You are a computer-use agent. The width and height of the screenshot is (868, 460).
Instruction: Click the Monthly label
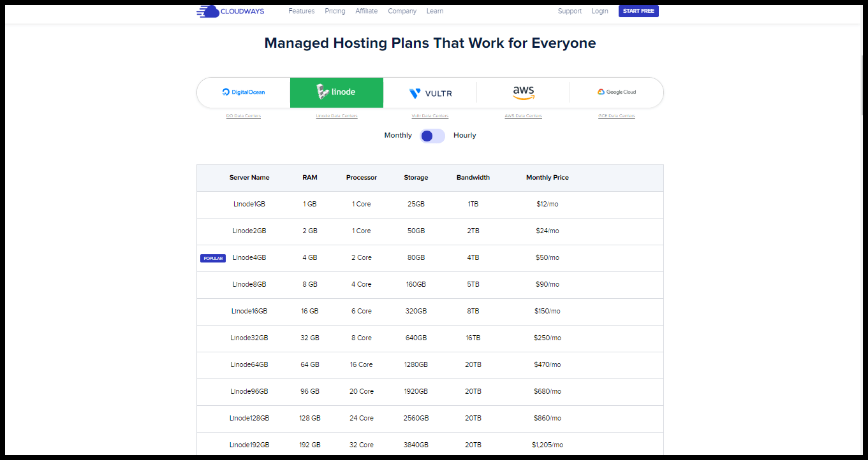click(x=398, y=136)
